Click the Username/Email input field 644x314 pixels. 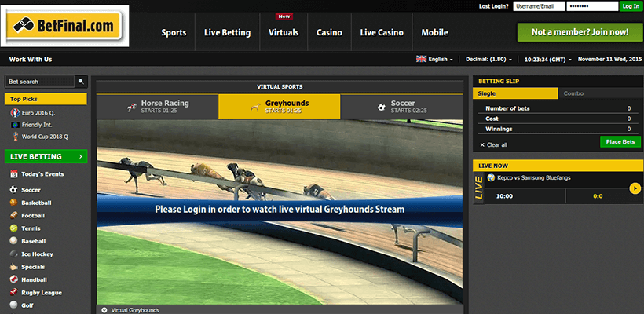tap(539, 6)
